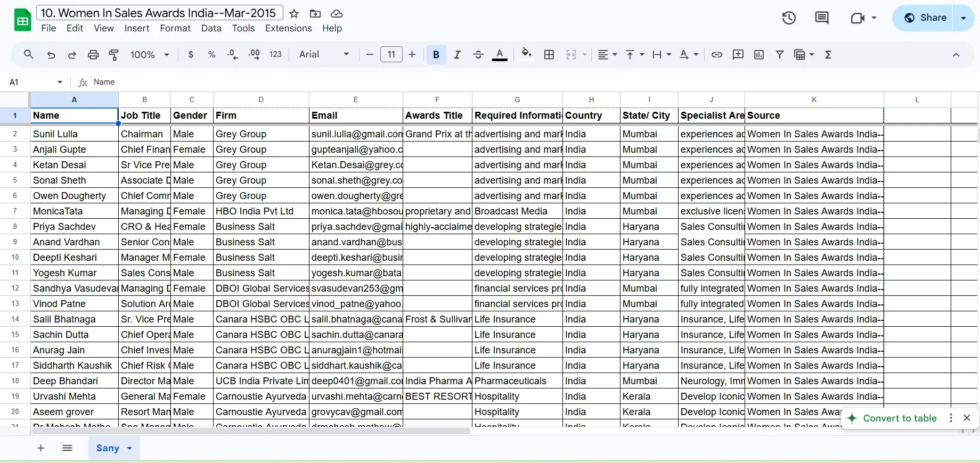Click Convert to table button
Image resolution: width=980 pixels, height=463 pixels.
[893, 418]
